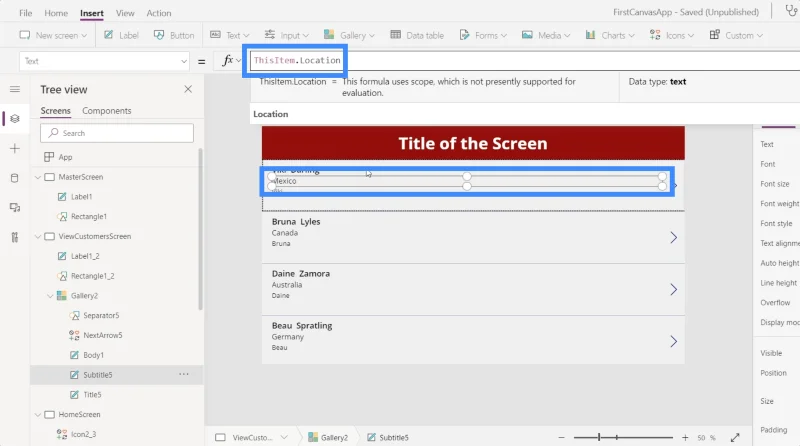Screen dimensions: 800x446
Task: Open the Media toolbar dropdown
Action: pyautogui.click(x=546, y=35)
